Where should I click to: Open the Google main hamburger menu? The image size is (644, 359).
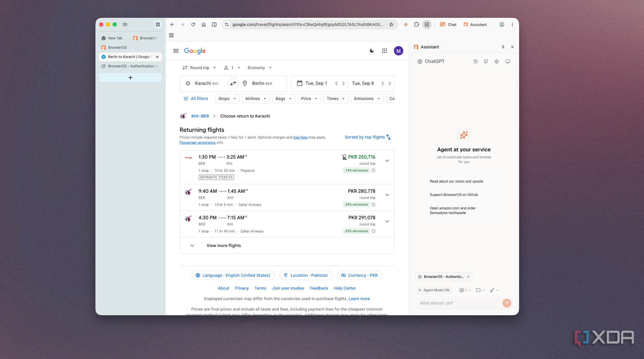[x=176, y=51]
